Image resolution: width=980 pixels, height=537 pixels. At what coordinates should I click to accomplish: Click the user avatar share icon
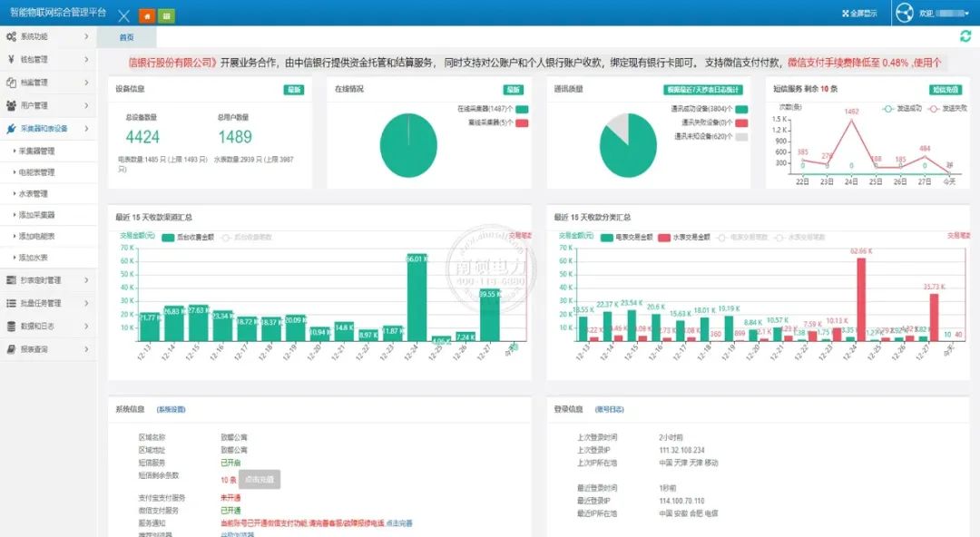(x=904, y=14)
